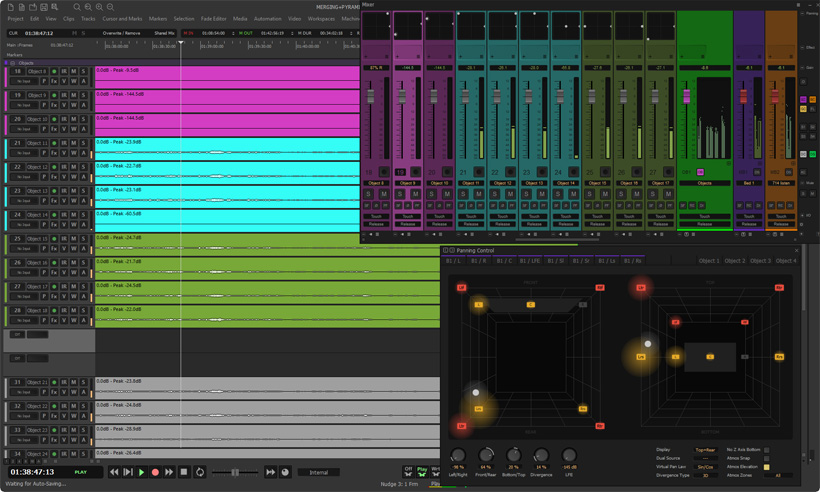Open the Display Top+Rear dropdown
The width and height of the screenshot is (820, 492).
(705, 450)
